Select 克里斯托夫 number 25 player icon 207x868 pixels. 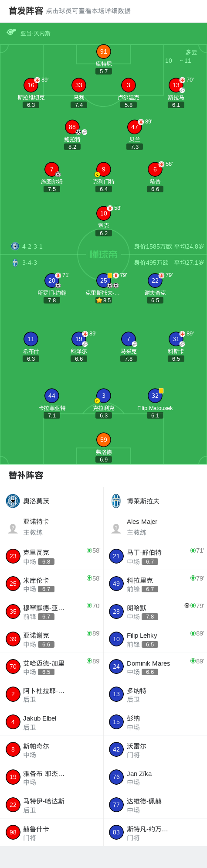pos(104,280)
